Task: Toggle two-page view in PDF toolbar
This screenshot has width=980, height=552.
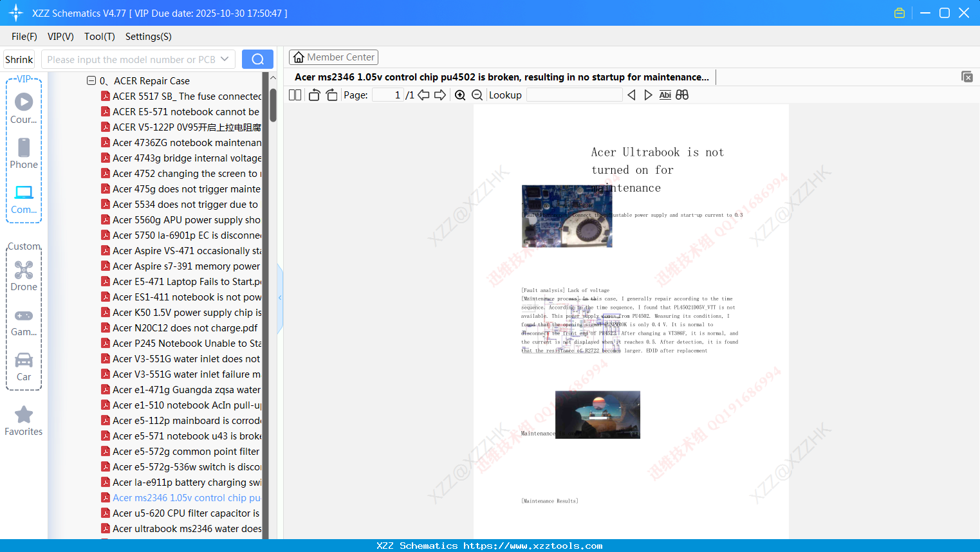Action: (295, 95)
